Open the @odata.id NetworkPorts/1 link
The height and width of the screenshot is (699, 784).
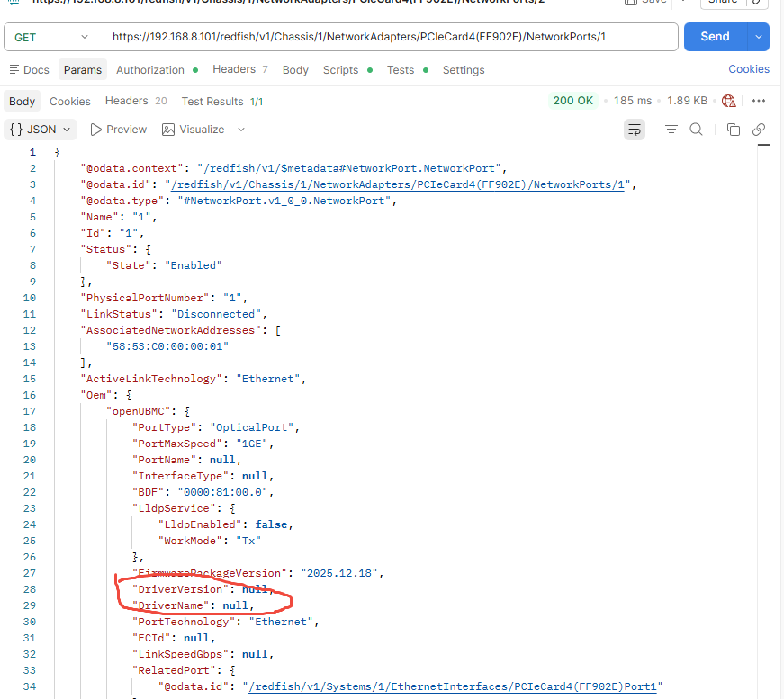(398, 184)
